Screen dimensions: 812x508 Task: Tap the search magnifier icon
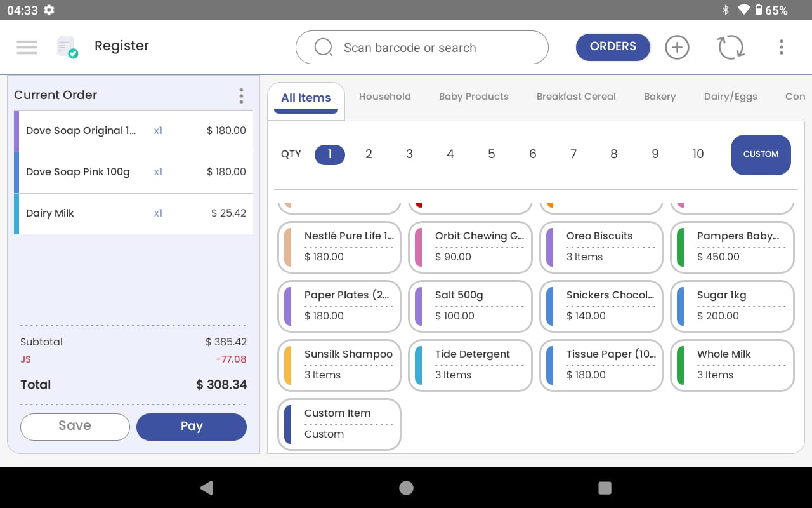324,48
